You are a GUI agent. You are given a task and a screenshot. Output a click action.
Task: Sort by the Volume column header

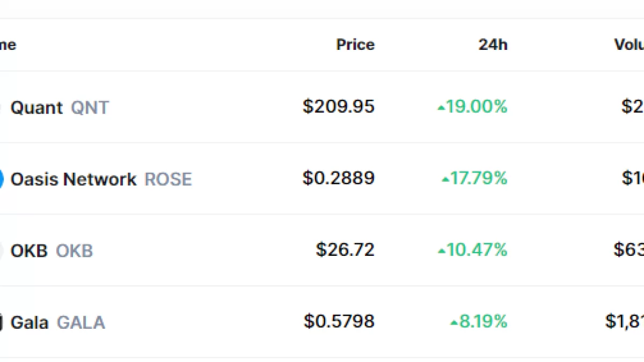pos(629,45)
